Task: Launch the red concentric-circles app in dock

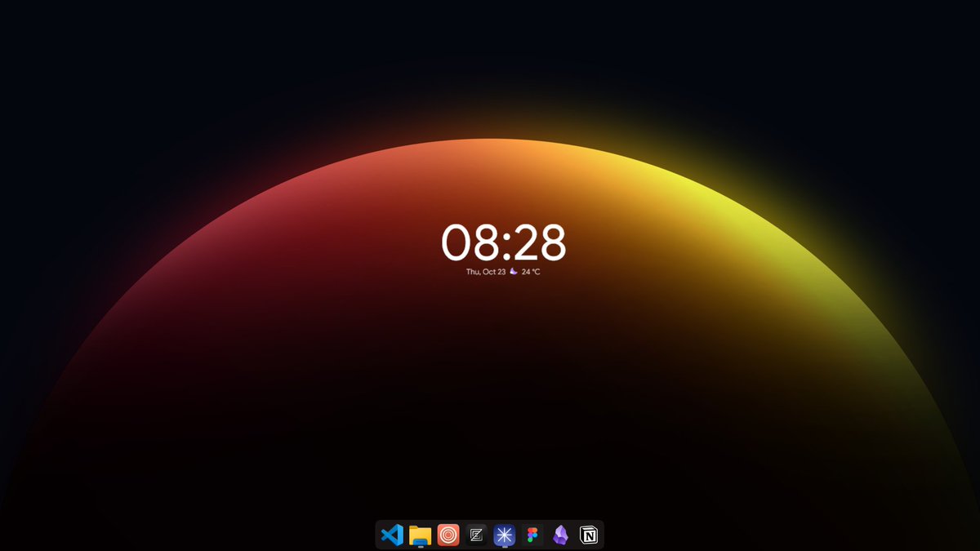Action: click(x=448, y=535)
